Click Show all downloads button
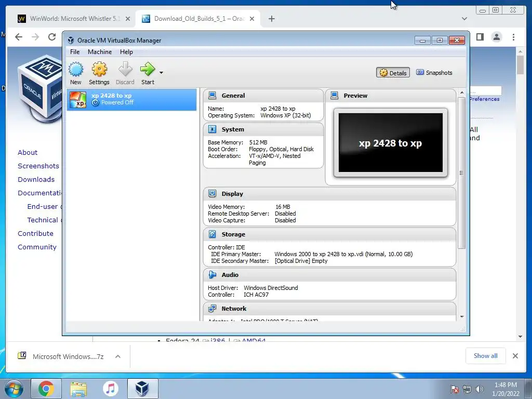This screenshot has height=399, width=532. [x=486, y=355]
